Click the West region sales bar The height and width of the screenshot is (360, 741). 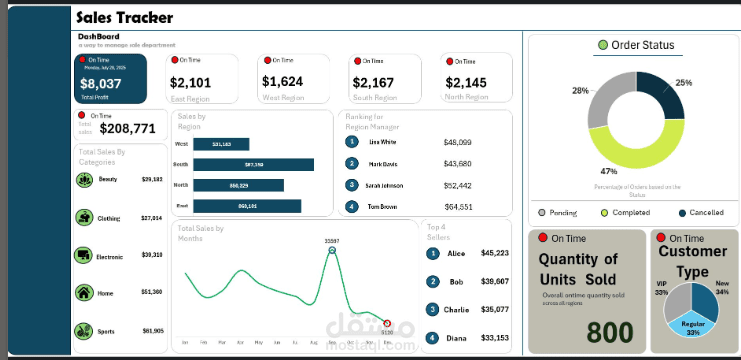(221, 144)
